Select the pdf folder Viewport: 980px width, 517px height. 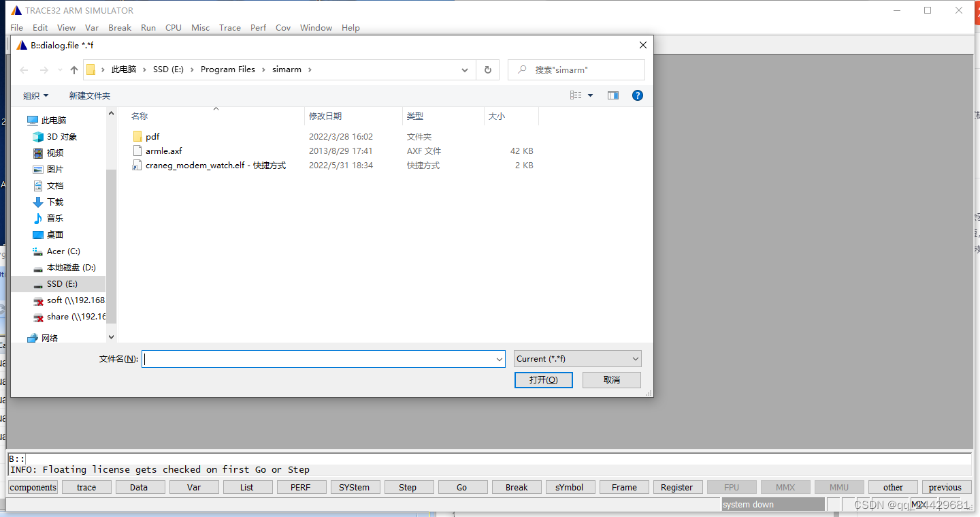tap(152, 137)
